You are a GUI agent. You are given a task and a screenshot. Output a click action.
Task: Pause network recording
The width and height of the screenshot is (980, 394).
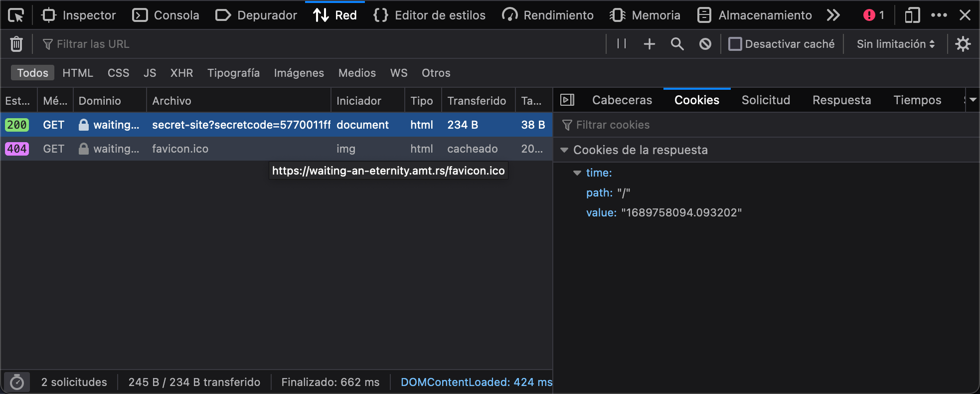(x=622, y=44)
